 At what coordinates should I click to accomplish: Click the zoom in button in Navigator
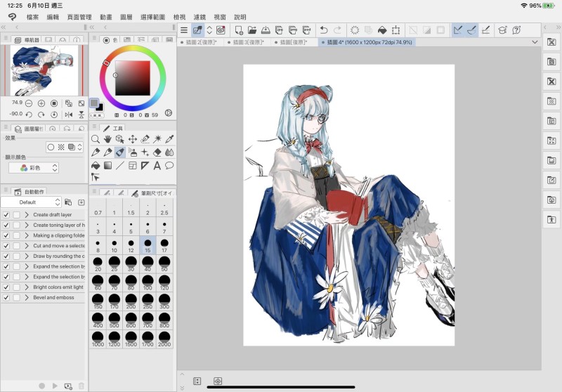(41, 103)
